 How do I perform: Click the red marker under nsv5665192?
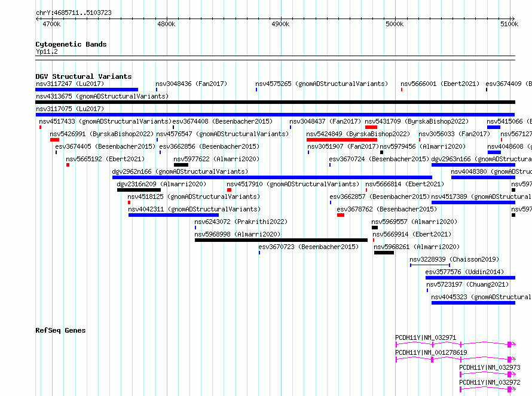68,165
